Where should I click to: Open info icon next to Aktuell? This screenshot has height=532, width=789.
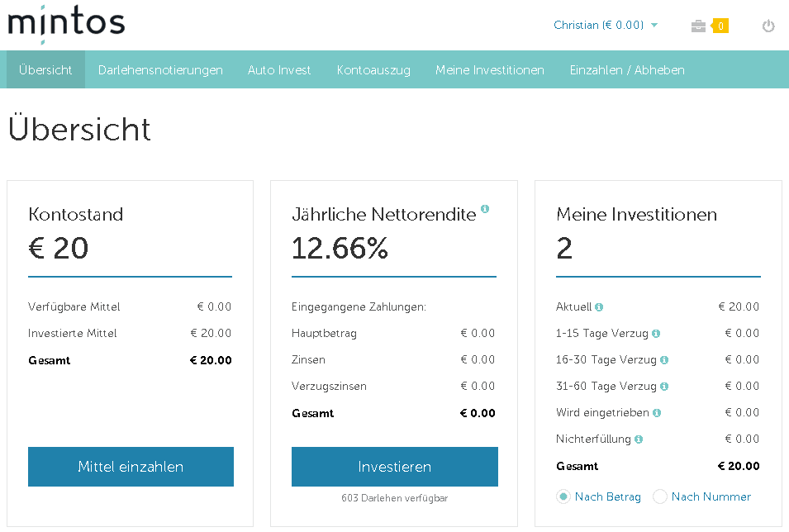(x=598, y=307)
